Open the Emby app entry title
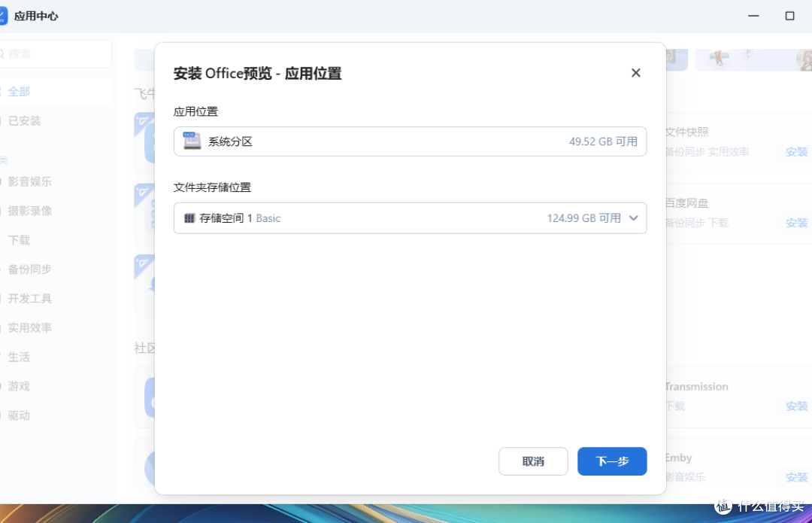 [x=678, y=458]
